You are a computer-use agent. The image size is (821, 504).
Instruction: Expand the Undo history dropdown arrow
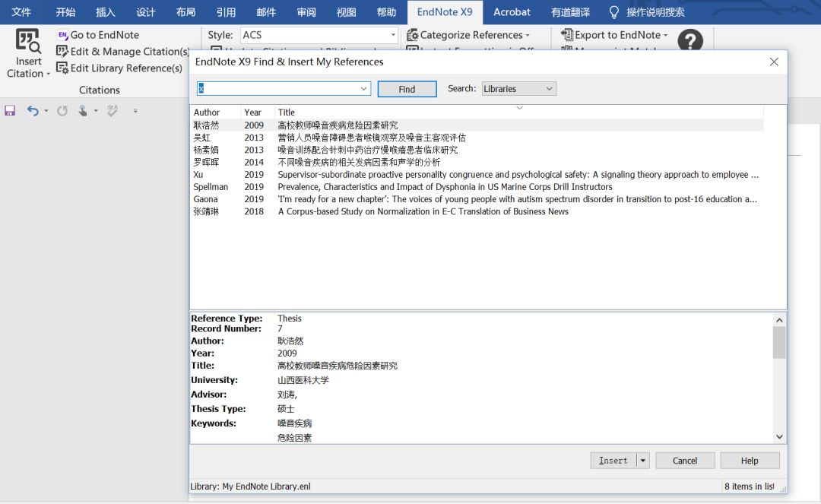[46, 110]
